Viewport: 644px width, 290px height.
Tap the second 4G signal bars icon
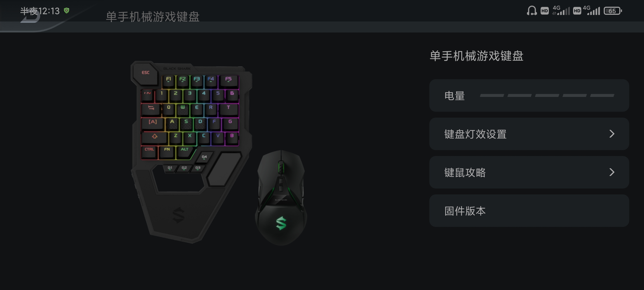click(592, 10)
